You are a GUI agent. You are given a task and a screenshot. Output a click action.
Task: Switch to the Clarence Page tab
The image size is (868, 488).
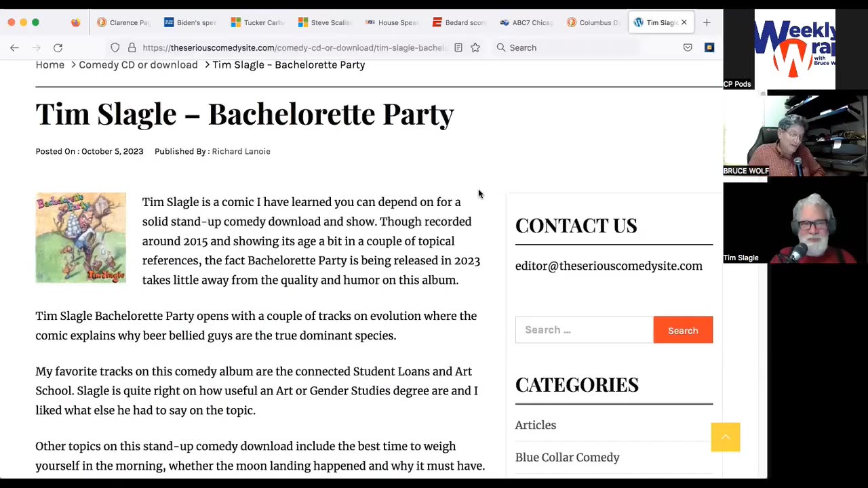click(123, 22)
